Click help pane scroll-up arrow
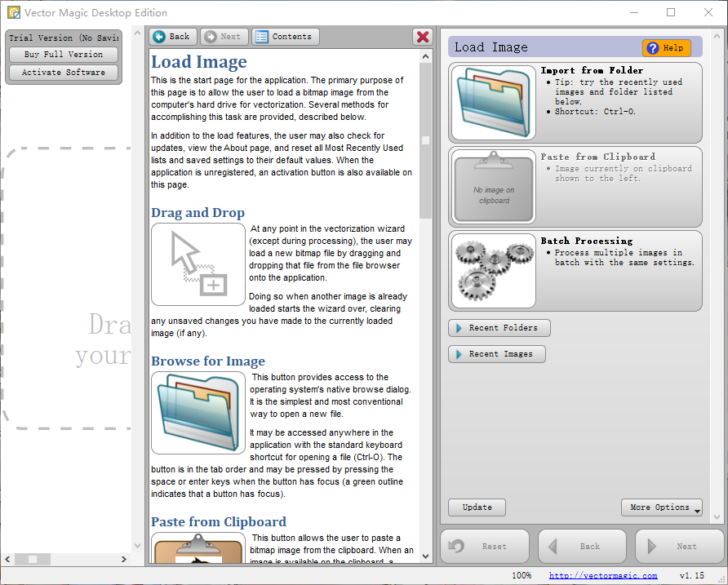728x585 pixels. pos(426,56)
